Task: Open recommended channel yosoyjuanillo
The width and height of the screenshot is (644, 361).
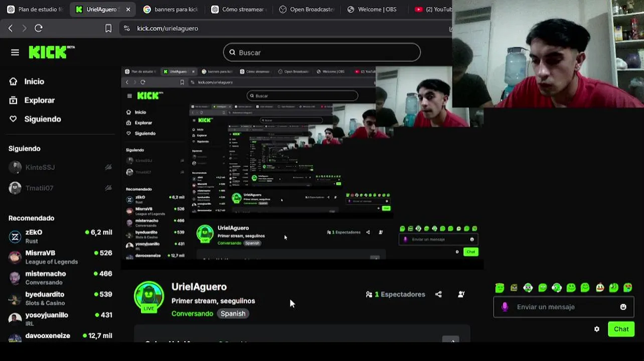Action: (60, 319)
